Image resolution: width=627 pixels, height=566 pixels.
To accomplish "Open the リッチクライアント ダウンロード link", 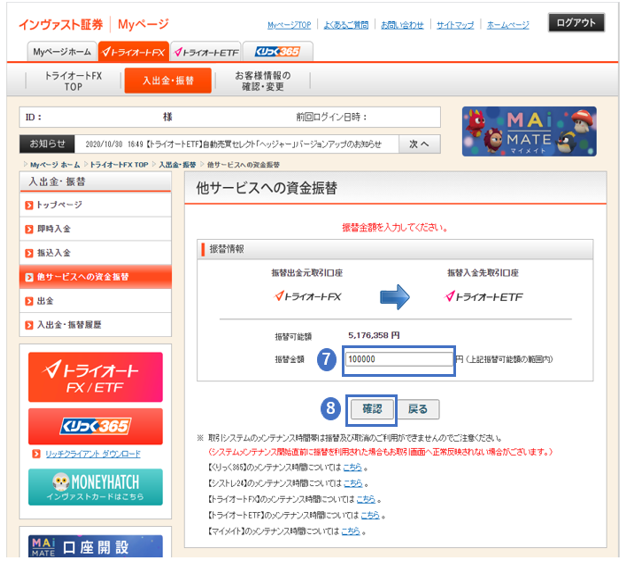I will pyautogui.click(x=93, y=454).
